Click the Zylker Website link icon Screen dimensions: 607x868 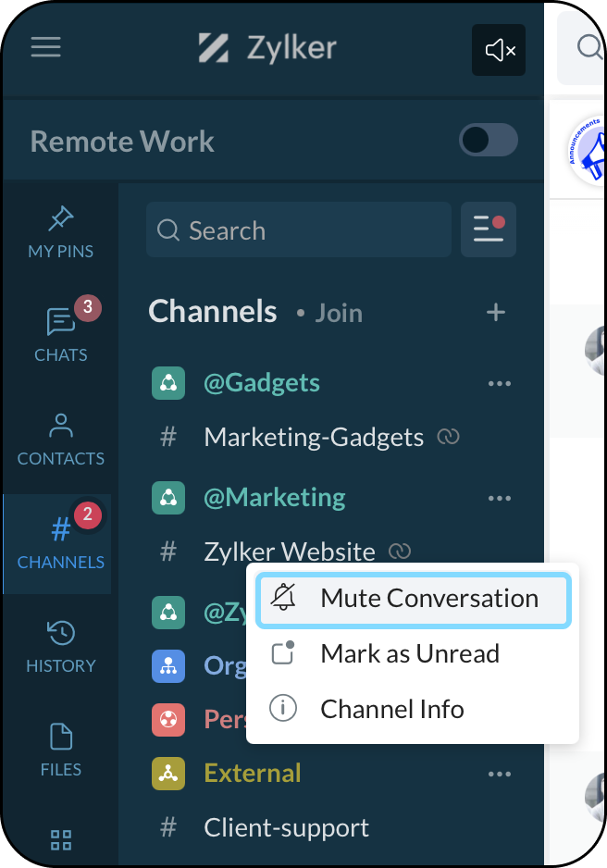400,552
